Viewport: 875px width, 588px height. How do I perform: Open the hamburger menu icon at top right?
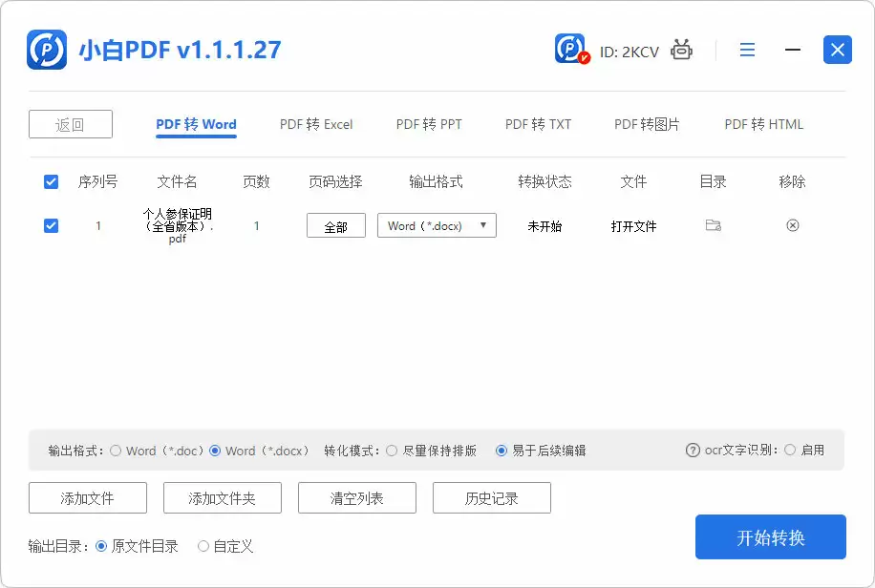click(747, 50)
